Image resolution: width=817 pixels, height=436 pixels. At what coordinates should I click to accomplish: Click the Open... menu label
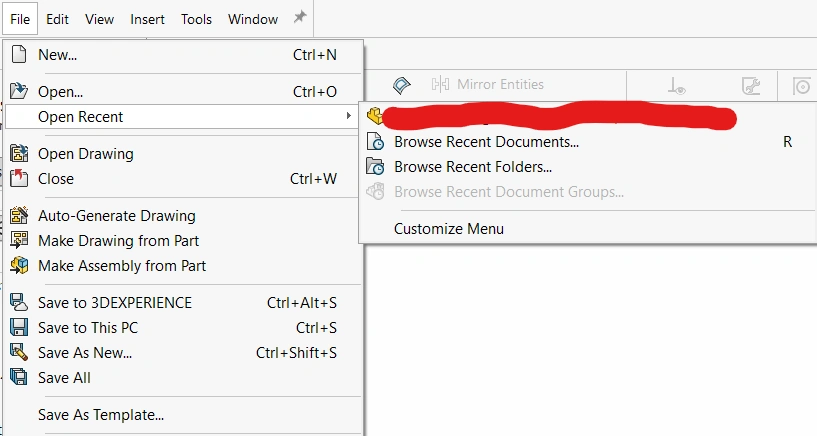(60, 92)
